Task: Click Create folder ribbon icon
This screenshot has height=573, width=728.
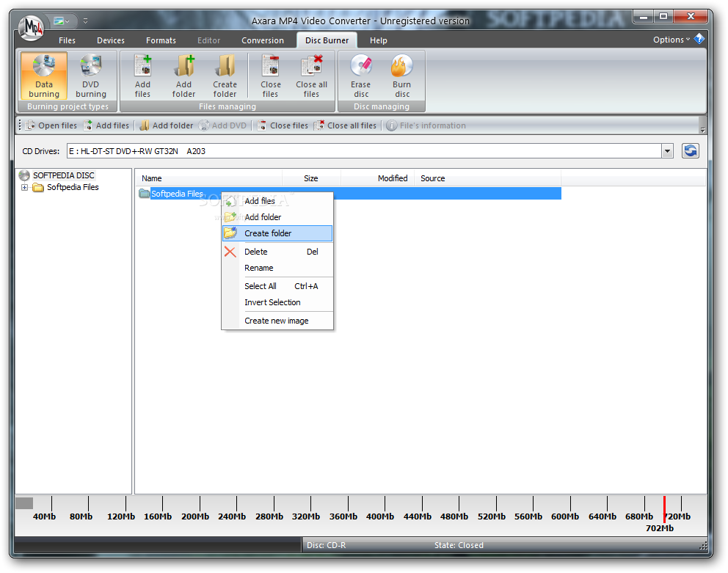Action: coord(225,76)
